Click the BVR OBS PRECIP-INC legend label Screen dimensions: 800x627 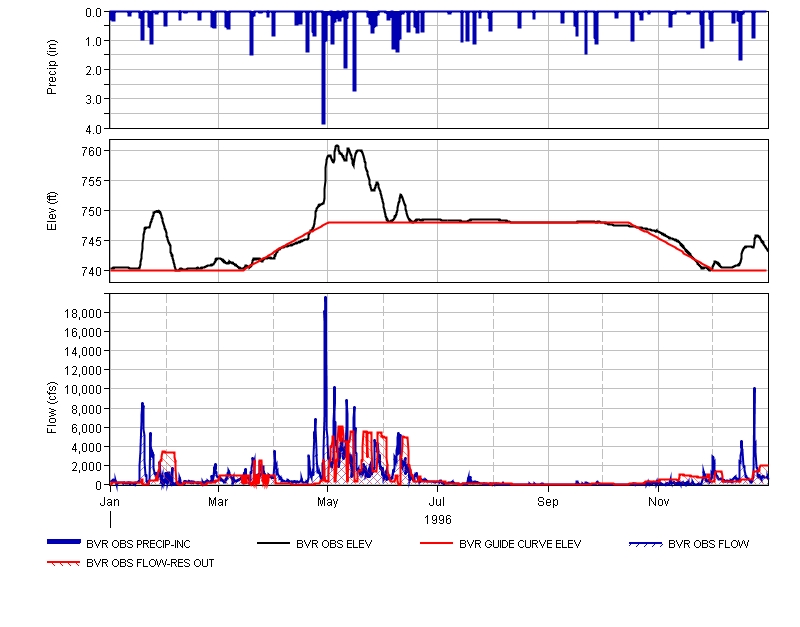click(138, 544)
